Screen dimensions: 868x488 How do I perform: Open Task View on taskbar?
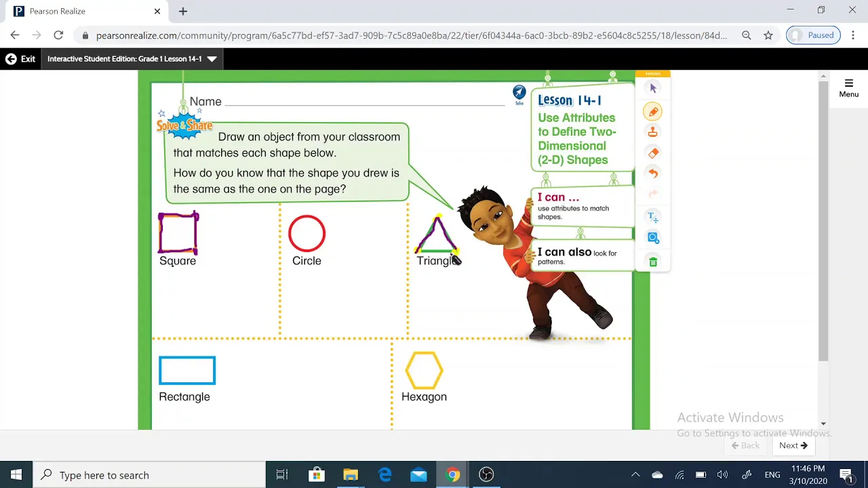tap(282, 475)
